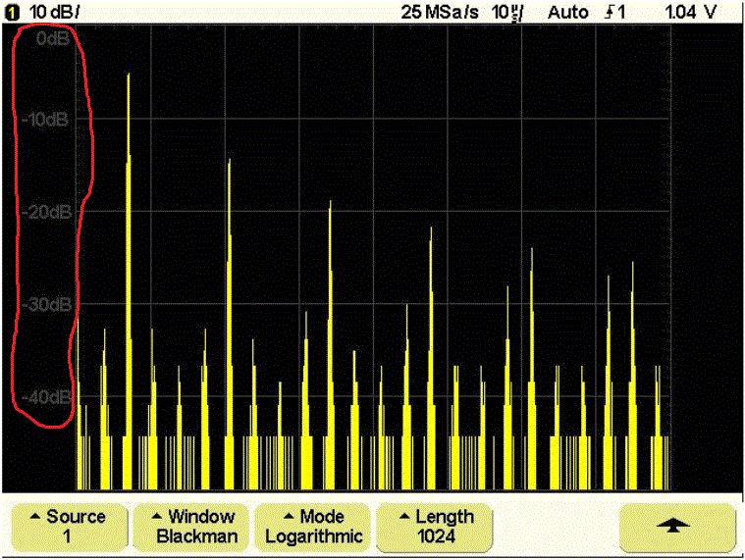Screen dimensions: 745x560
Task: Click the -10dB axis label
Action: [x=45, y=119]
